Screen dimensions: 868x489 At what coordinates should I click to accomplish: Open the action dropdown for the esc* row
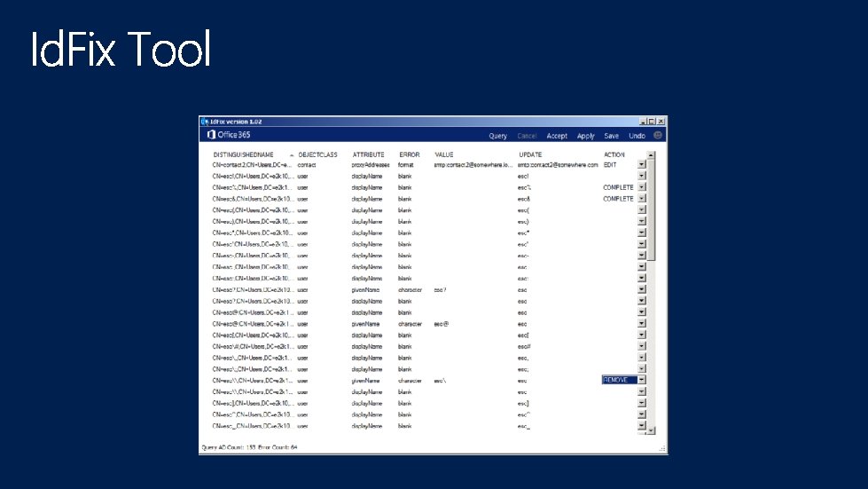pos(642,233)
